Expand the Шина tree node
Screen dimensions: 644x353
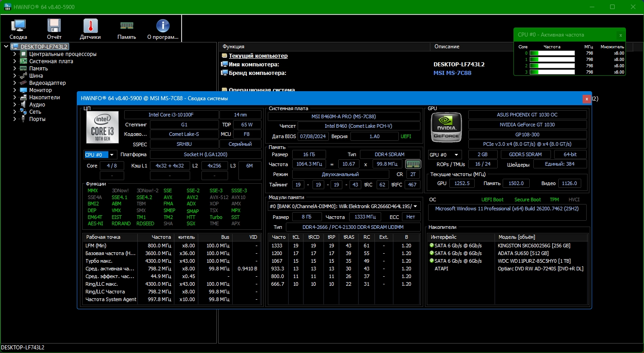tap(14, 76)
